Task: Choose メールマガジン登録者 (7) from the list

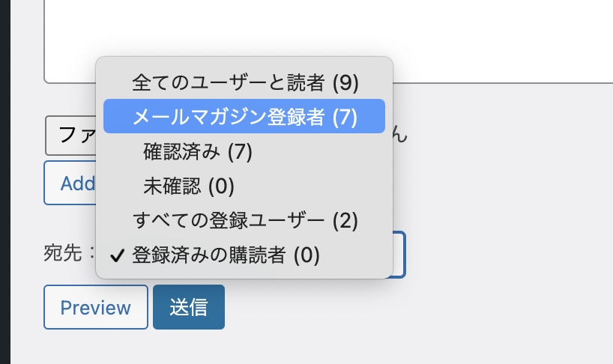Action: pos(244,116)
